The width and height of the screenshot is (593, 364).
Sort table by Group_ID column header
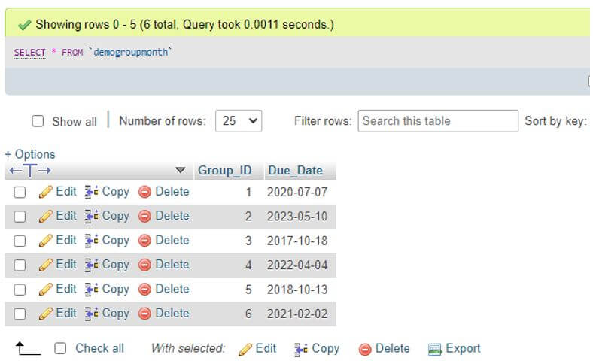224,171
